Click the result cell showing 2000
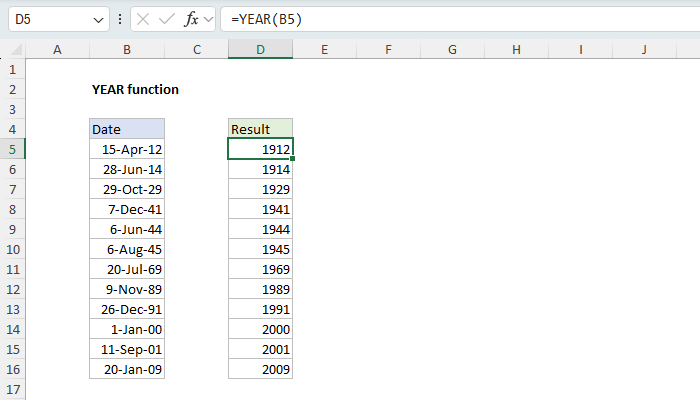 pyautogui.click(x=260, y=329)
